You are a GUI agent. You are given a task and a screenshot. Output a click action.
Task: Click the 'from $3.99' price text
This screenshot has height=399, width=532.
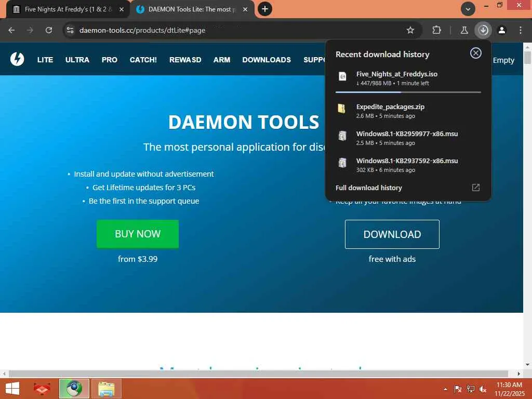click(138, 259)
